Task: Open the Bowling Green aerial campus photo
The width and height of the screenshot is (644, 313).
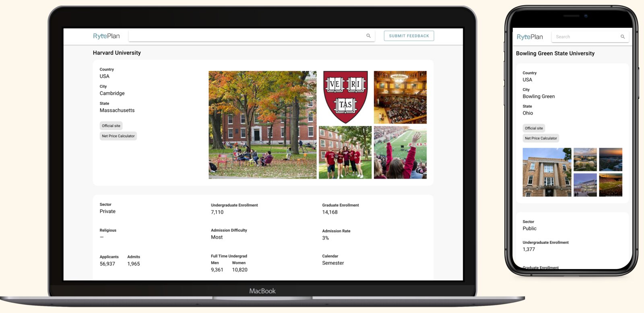Action: click(585, 160)
